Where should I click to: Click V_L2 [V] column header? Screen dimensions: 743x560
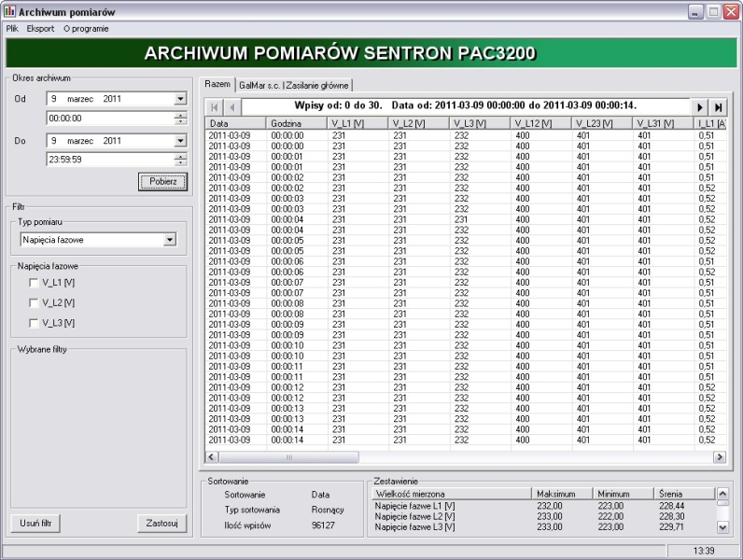[x=419, y=123]
